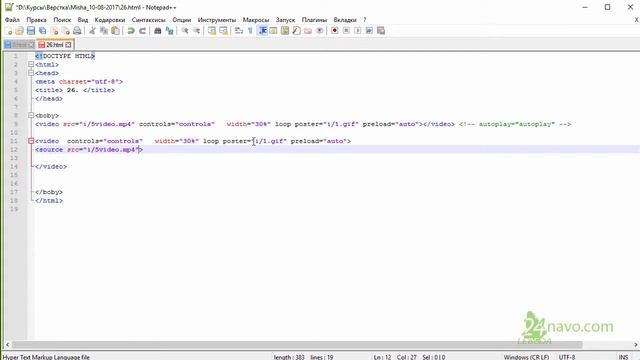This screenshot has width=640, height=360.
Task: Open the Инструменты menu
Action: pyautogui.click(x=217, y=20)
